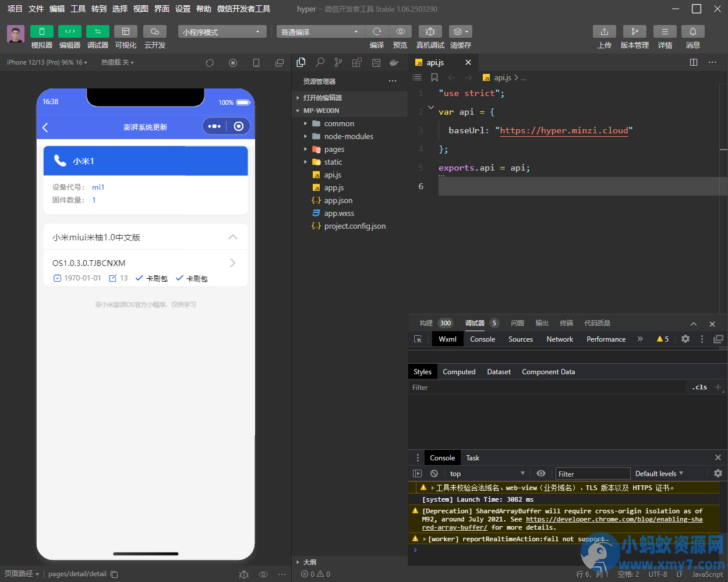728x582 pixels.
Task: Open the Docker whale icon in sidebar
Action: 394,62
